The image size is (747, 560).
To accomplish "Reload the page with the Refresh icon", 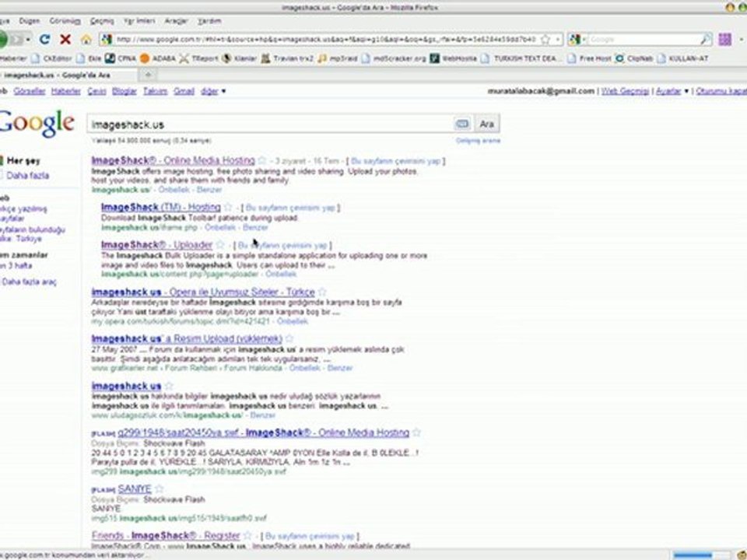I will click(x=45, y=39).
